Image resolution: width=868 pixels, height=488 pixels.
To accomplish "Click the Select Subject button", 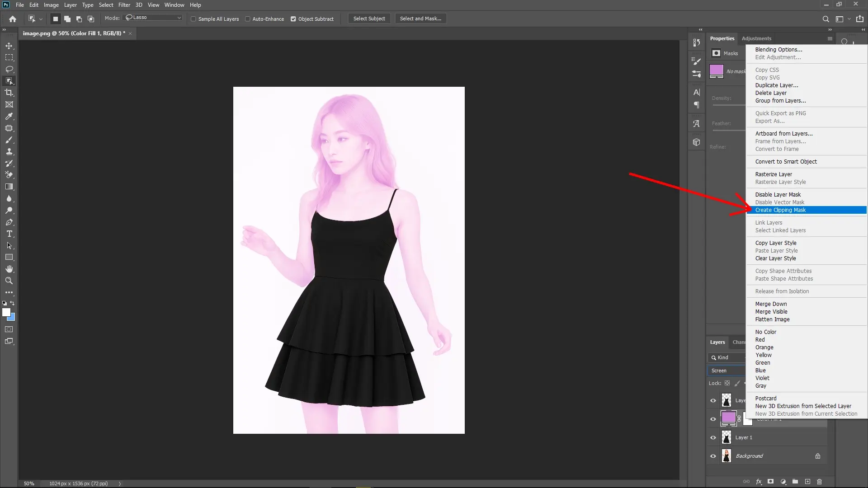I will [369, 19].
